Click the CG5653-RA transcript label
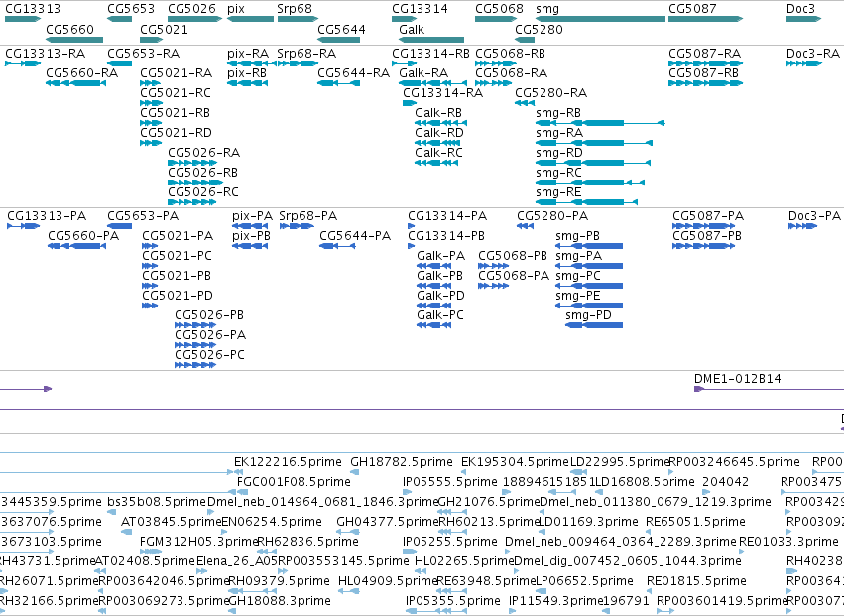Viewport: 844px width, 616px height. pos(143,54)
